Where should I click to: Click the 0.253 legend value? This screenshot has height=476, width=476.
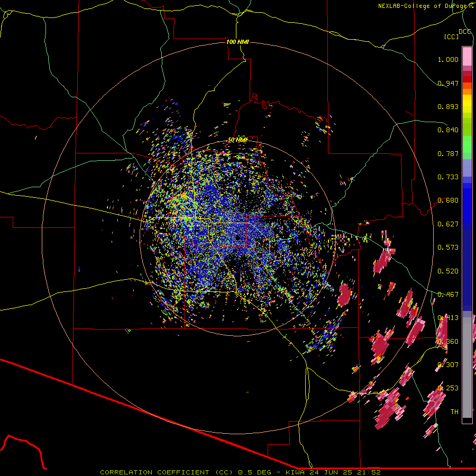click(448, 388)
